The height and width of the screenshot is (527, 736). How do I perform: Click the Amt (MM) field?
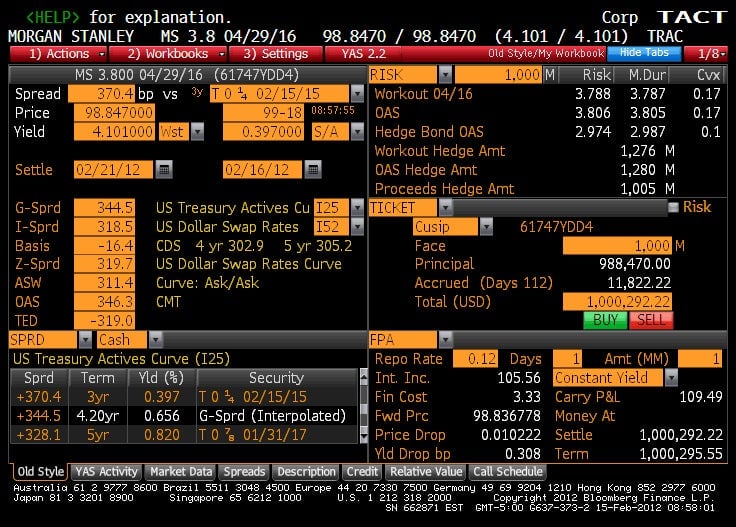699,359
